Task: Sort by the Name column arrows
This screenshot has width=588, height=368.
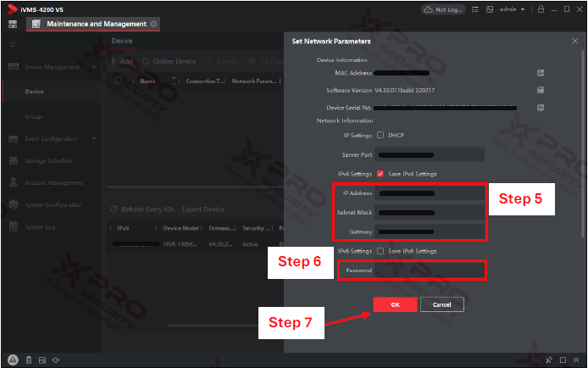Action: coord(174,81)
